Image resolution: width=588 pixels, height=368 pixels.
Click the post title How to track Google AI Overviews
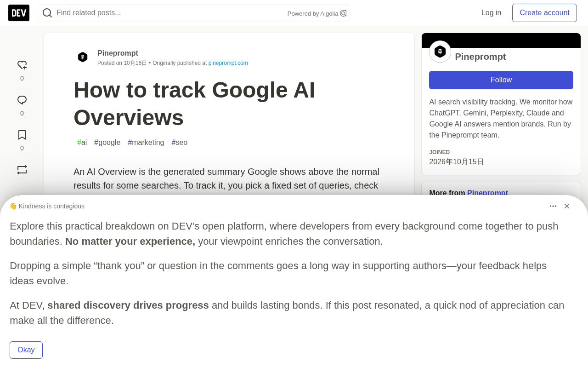coord(194,103)
